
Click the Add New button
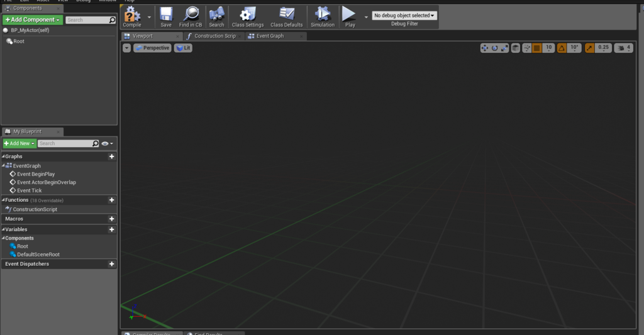point(19,144)
